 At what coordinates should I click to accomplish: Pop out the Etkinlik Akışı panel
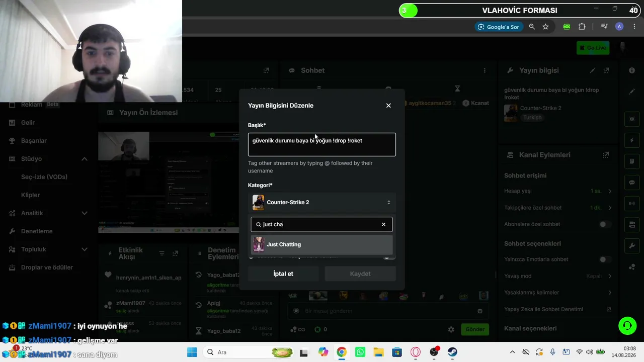pos(175,254)
